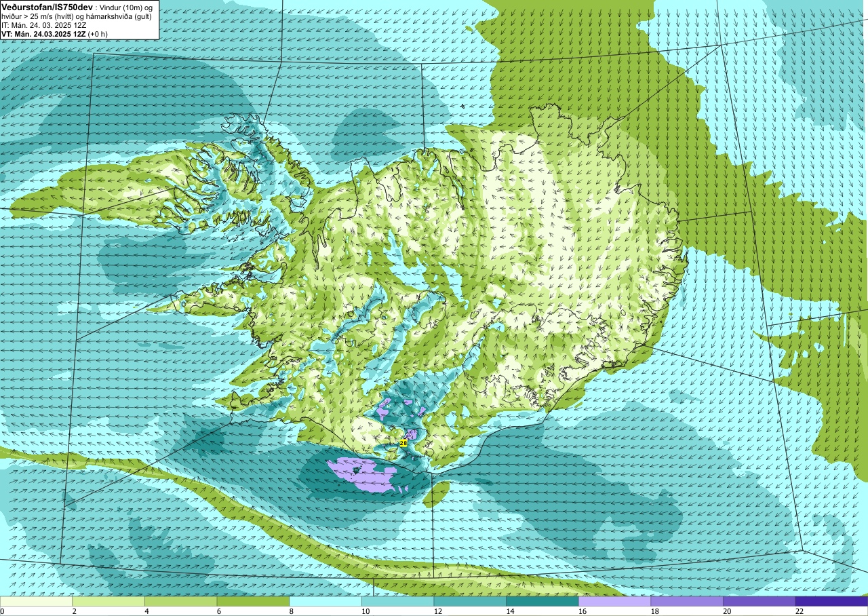Viewport: 868px width, 616px height.
Task: Click the 'VT: Mán. 24.03.2025 12Z (+0 h)' line
Action: click(x=54, y=34)
